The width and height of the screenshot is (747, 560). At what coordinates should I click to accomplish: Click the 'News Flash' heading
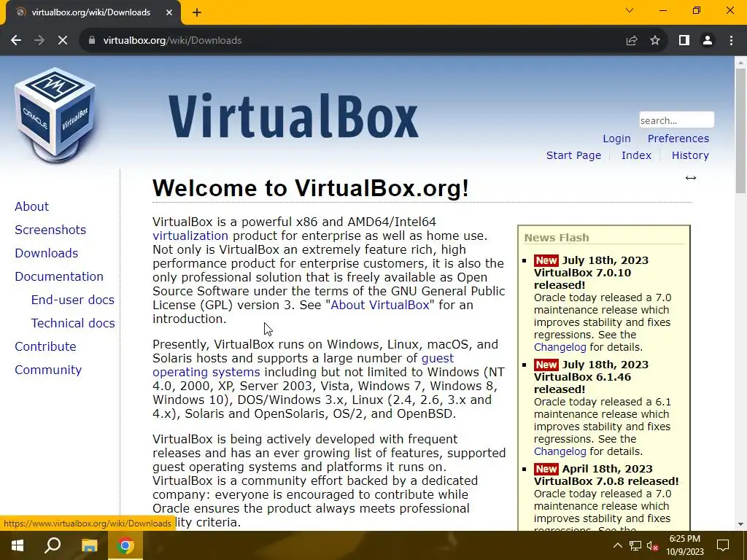(x=557, y=238)
